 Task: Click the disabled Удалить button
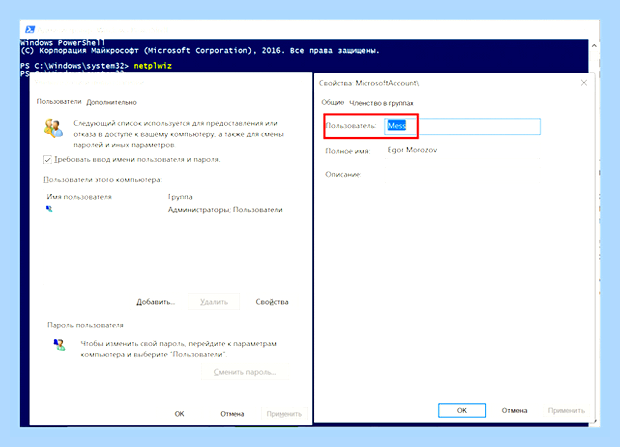214,302
